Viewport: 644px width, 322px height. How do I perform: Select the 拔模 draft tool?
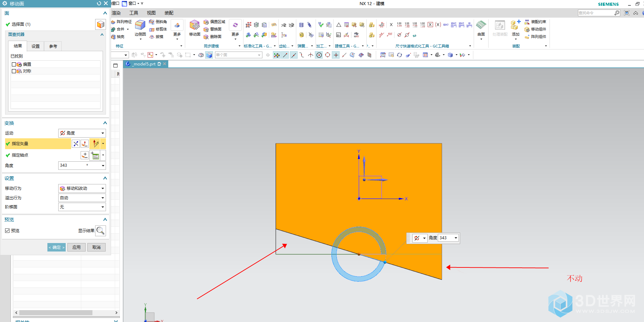[156, 37]
